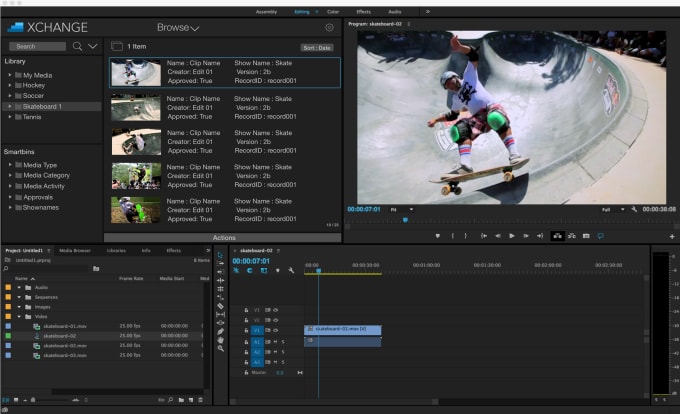Viewport: 680px width, 414px height.
Task: Go to In point in program monitor
Action: (484, 236)
